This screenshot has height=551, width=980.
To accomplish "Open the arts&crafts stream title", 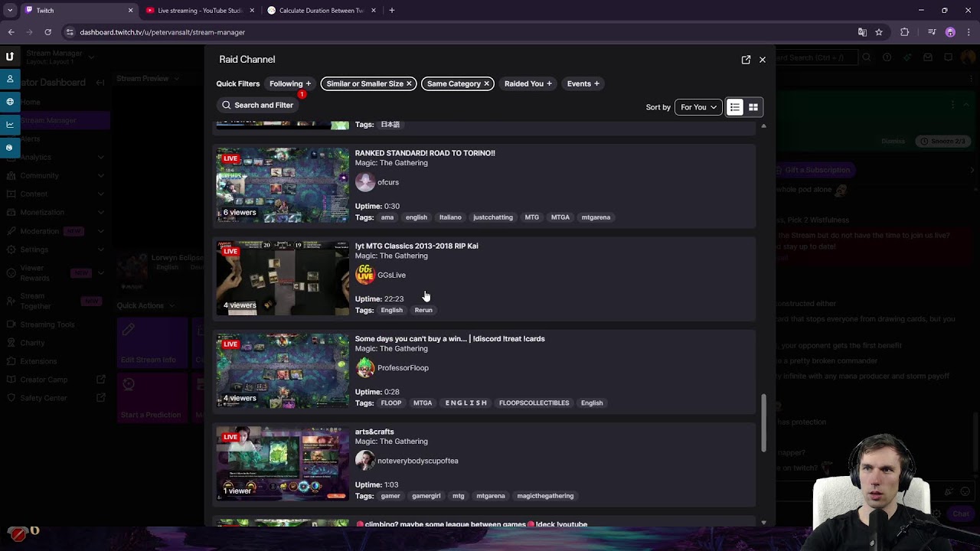I will 374,432.
